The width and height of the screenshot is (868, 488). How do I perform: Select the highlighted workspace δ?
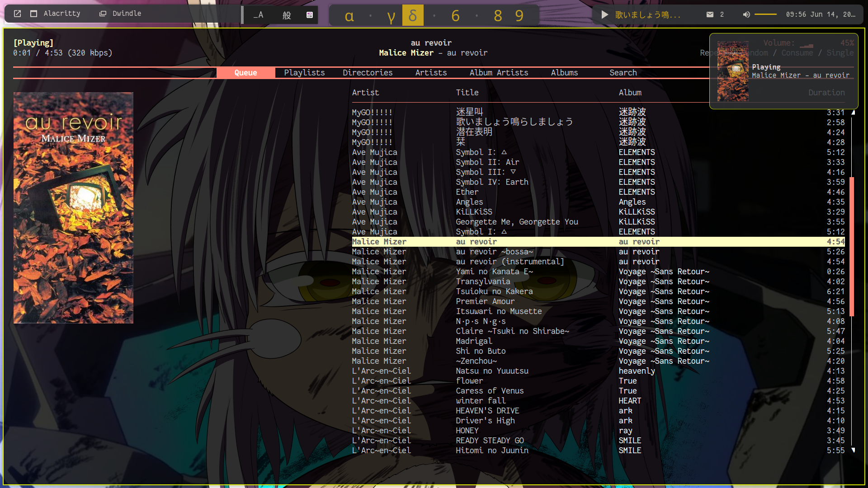(x=413, y=15)
